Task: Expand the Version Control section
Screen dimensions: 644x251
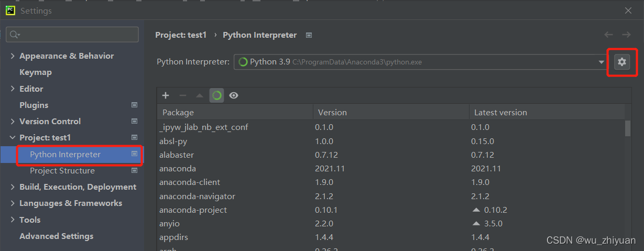Action: [x=13, y=121]
